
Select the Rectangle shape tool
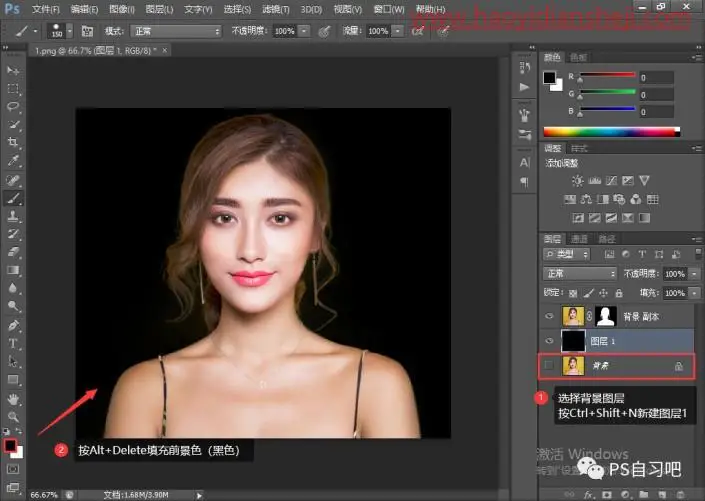[13, 380]
